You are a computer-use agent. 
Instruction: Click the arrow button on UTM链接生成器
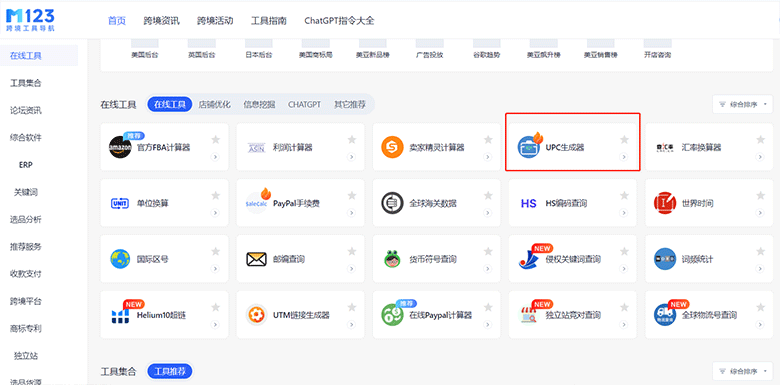(x=352, y=324)
